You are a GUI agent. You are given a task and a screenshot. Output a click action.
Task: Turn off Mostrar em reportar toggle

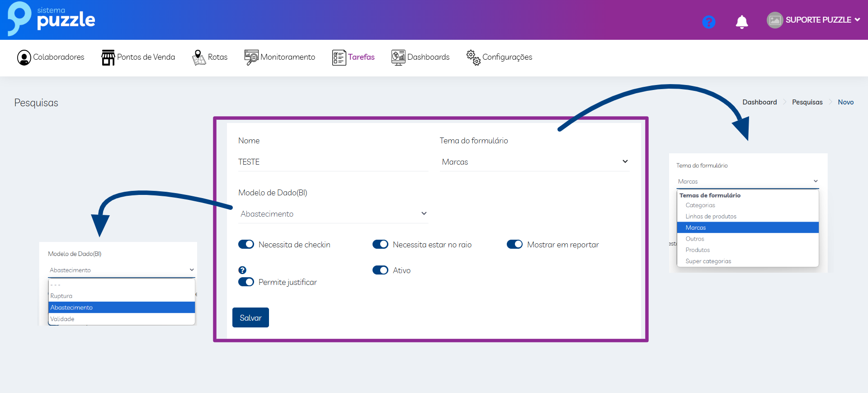[514, 244]
